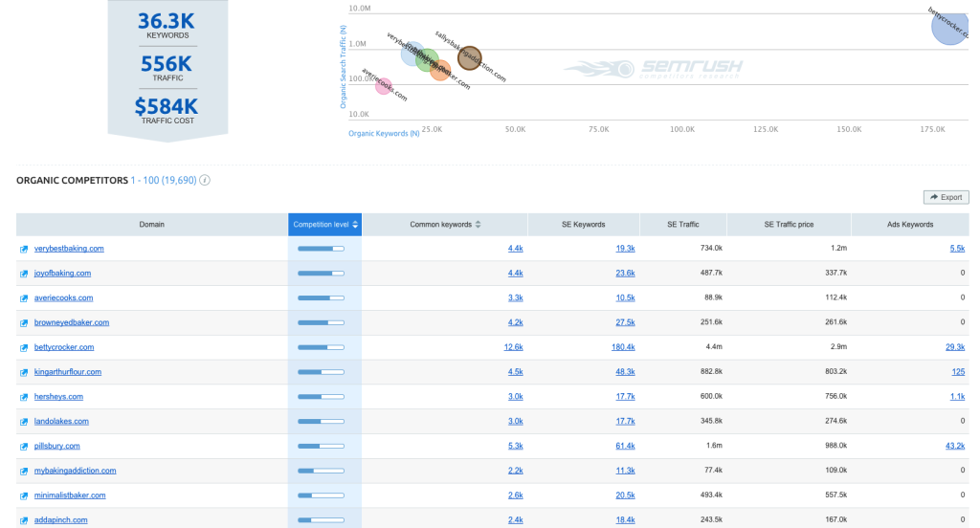This screenshot has height=528, width=980.
Task: Open 29.3k ads keywords for bettycrocker.com
Action: pos(955,347)
